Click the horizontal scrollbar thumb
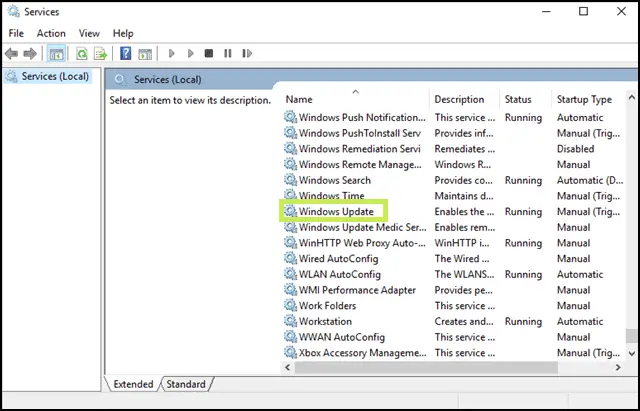The image size is (640, 411). [x=426, y=367]
